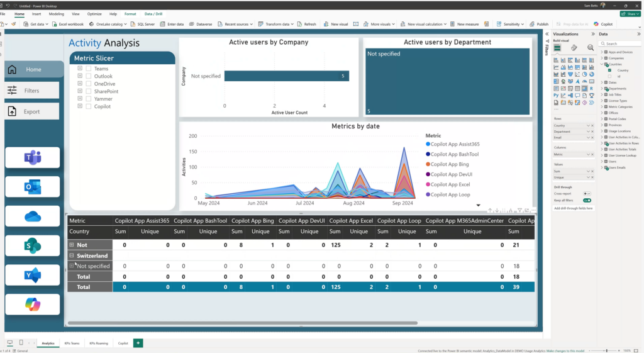Click the Microsoft Teams icon tile
This screenshot has height=353, width=644.
click(x=32, y=158)
